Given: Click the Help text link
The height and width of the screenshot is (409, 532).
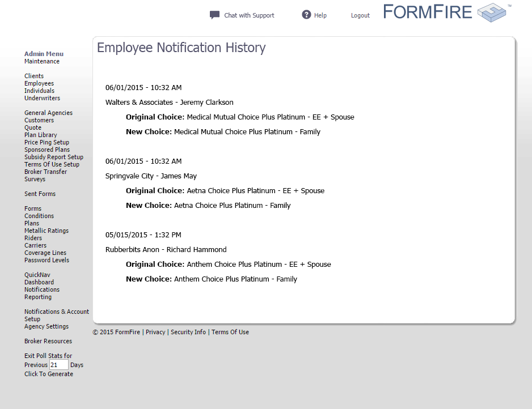Looking at the screenshot, I should pos(320,15).
